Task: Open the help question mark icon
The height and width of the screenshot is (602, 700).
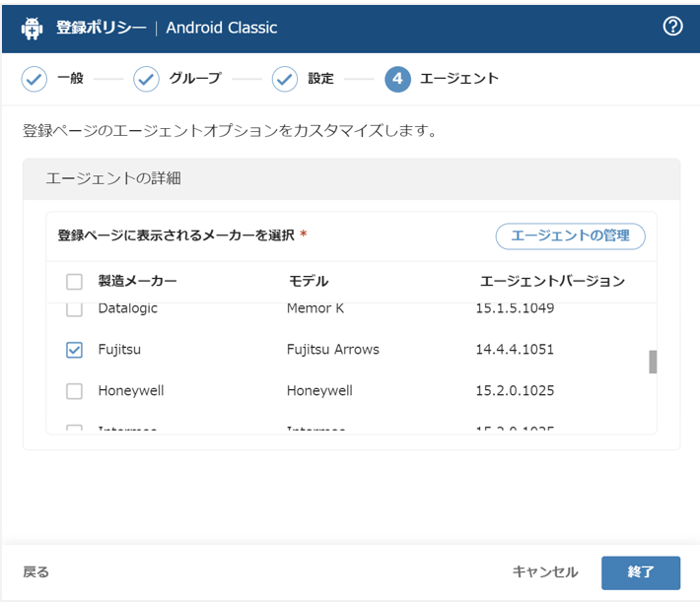Action: [672, 27]
